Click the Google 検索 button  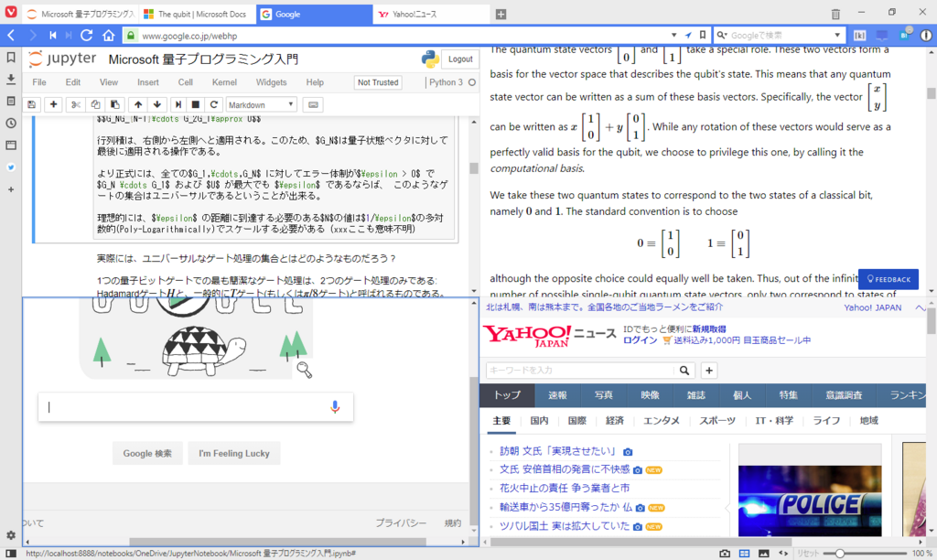tap(147, 454)
